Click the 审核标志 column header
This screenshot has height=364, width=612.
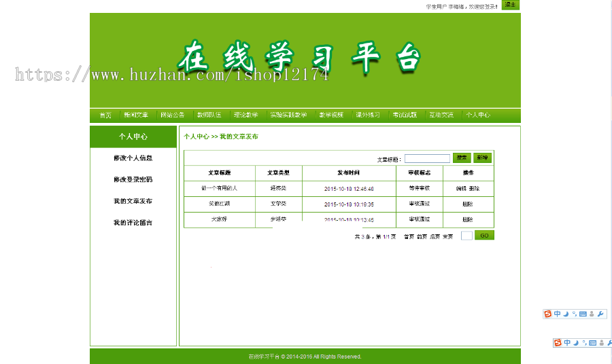[x=420, y=172]
